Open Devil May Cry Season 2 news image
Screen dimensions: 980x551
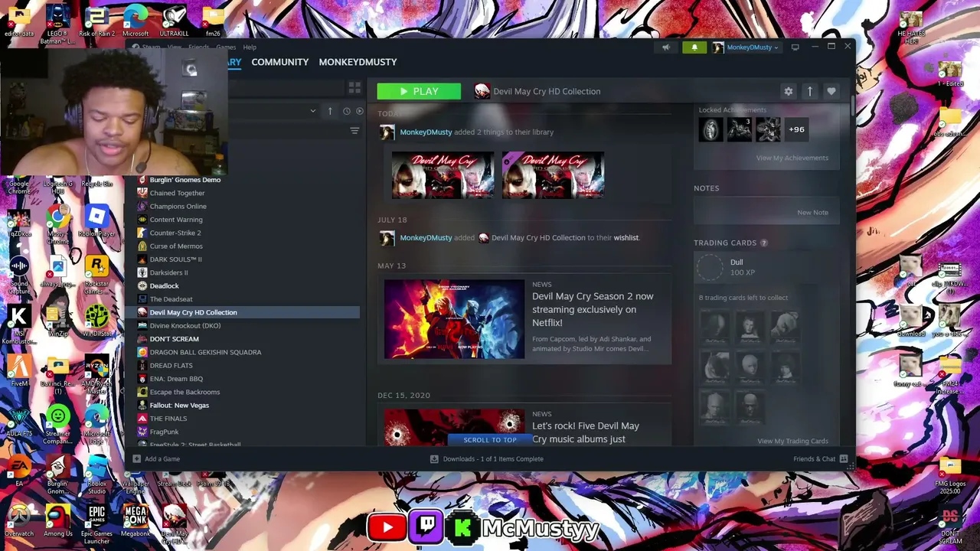click(454, 319)
